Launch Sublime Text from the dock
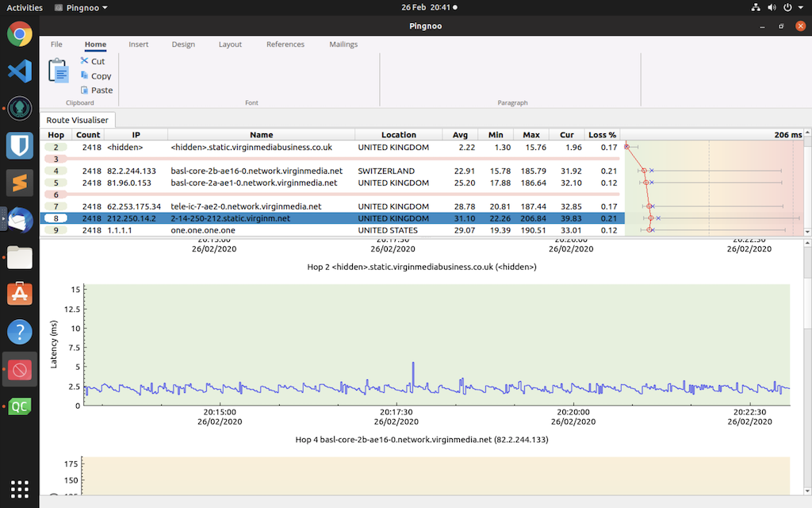 (x=20, y=183)
